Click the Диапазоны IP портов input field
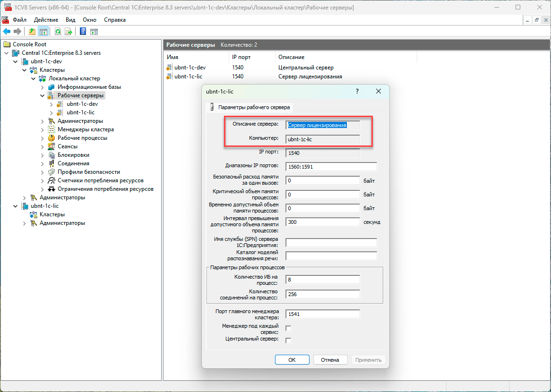The width and height of the screenshot is (551, 392). pyautogui.click(x=331, y=166)
